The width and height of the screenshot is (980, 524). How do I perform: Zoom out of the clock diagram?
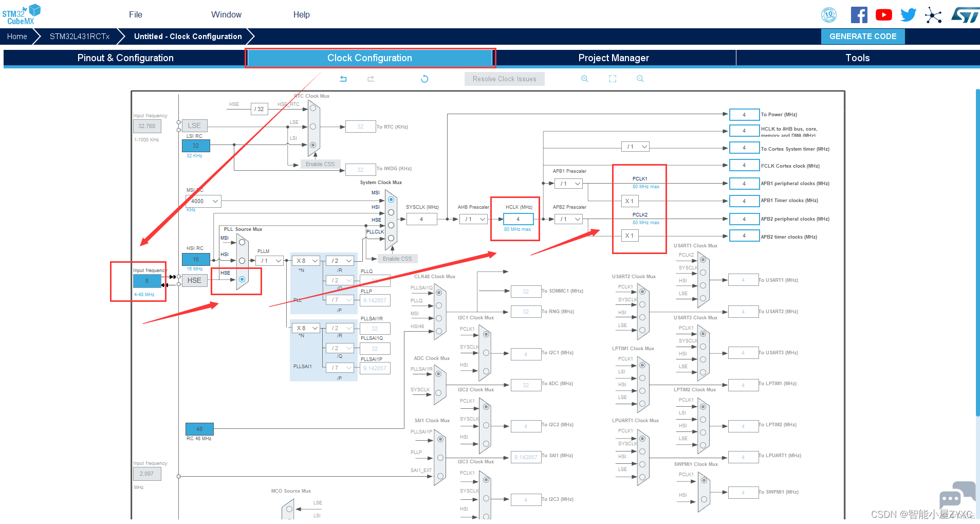[x=640, y=79]
